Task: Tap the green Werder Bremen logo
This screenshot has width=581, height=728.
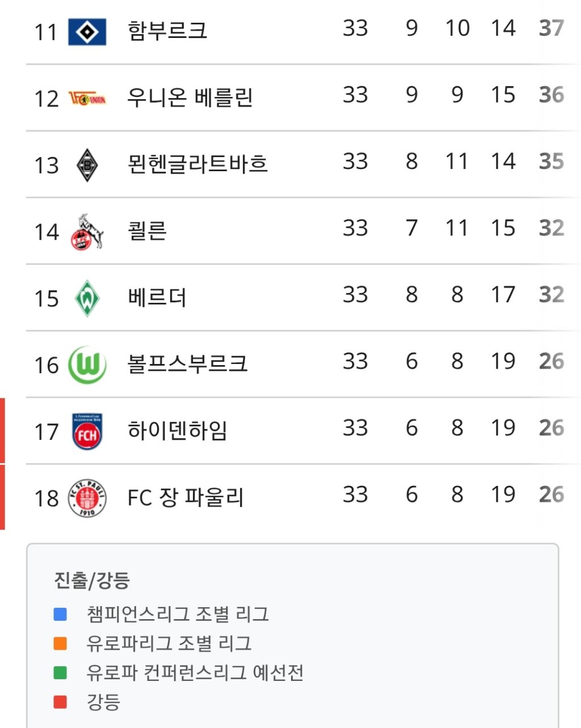Action: pyautogui.click(x=87, y=298)
